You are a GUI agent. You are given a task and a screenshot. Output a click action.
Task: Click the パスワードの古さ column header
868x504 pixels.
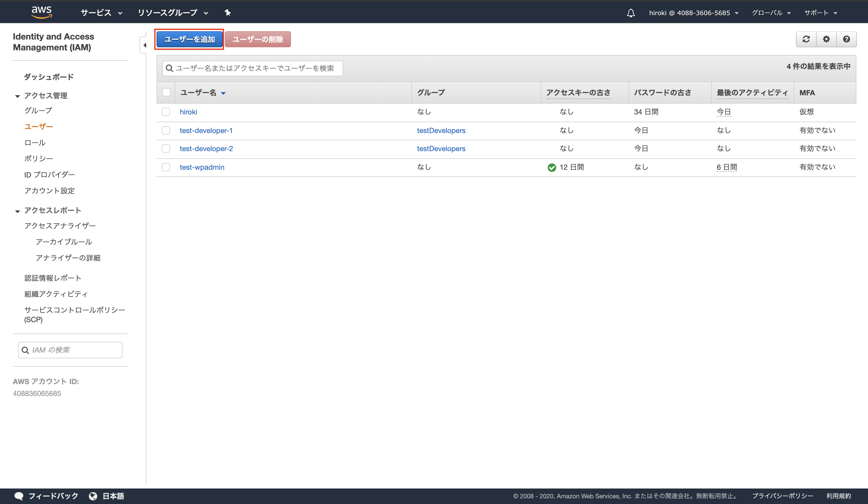663,92
